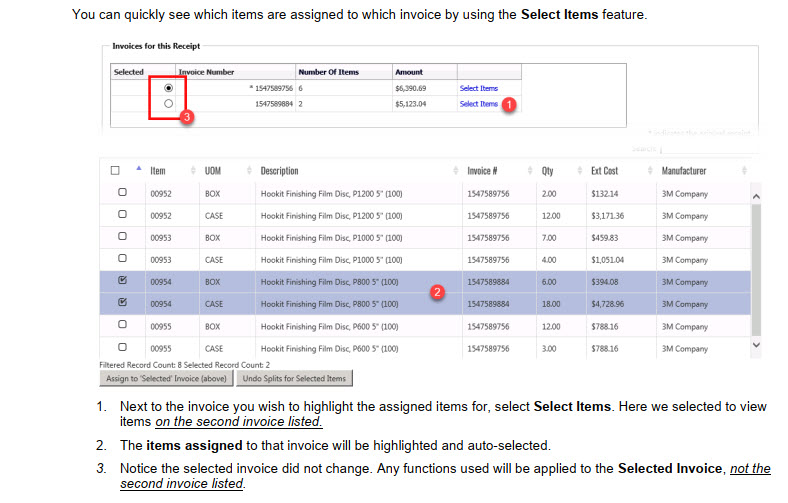Image resolution: width=788 pixels, height=503 pixels.
Task: Uncheck the checkbox for 00954 BOX row
Action: 123,282
